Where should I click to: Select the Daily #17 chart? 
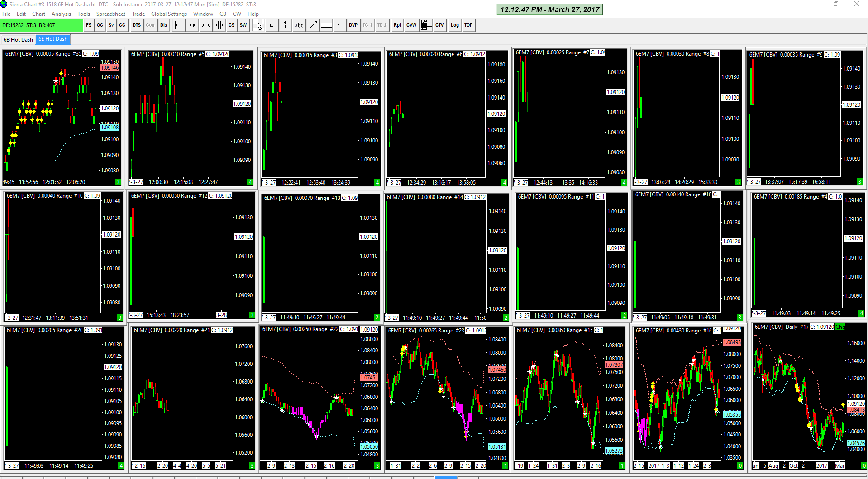[x=809, y=397]
